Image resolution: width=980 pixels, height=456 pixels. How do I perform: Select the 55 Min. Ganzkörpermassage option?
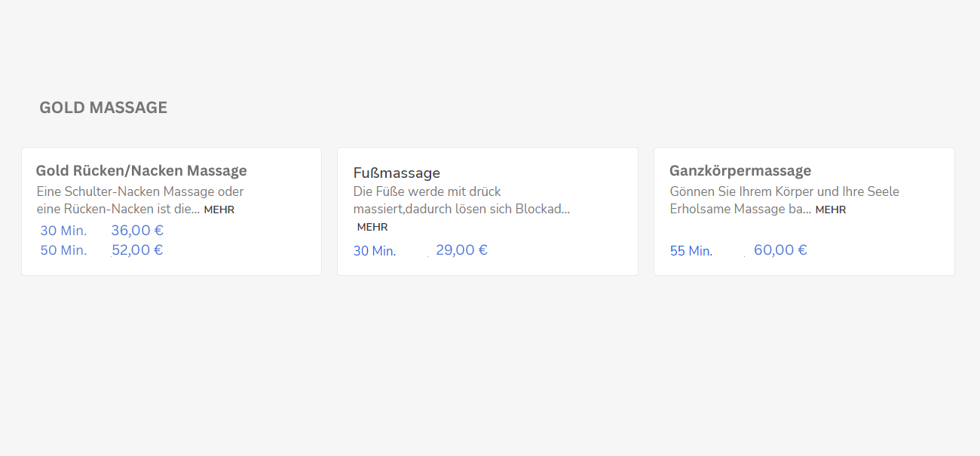pyautogui.click(x=691, y=251)
